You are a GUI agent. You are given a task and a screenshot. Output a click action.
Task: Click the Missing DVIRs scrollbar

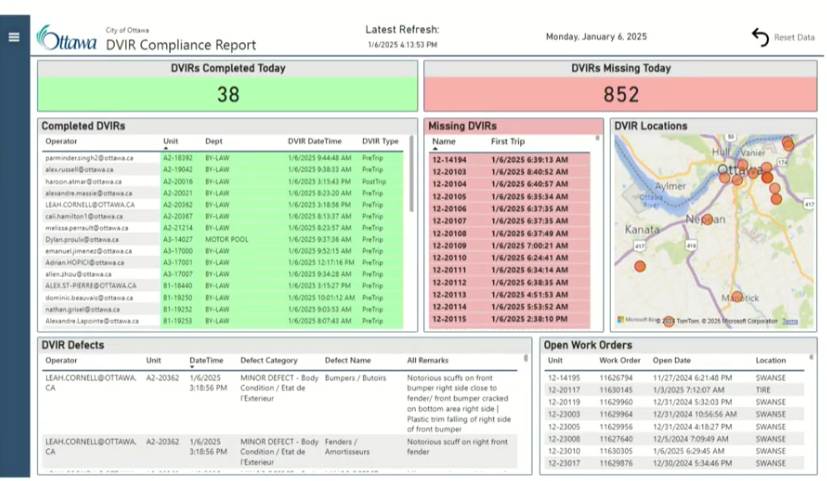[597, 139]
